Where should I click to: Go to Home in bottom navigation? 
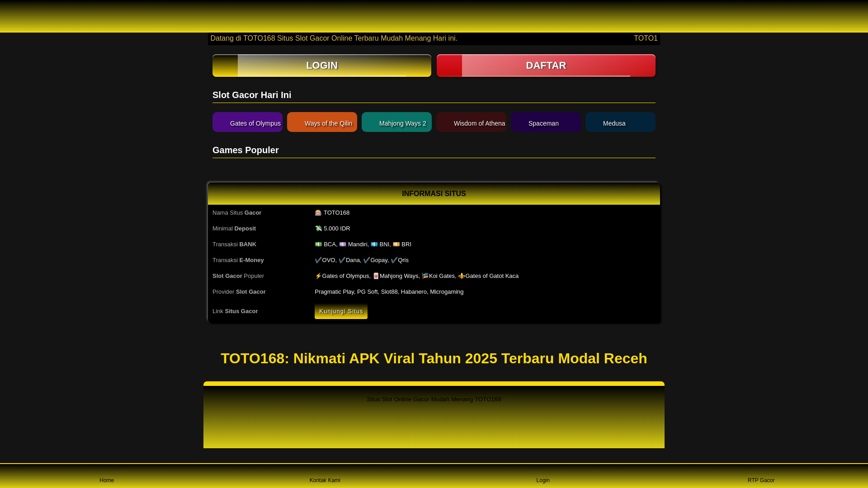point(107,480)
